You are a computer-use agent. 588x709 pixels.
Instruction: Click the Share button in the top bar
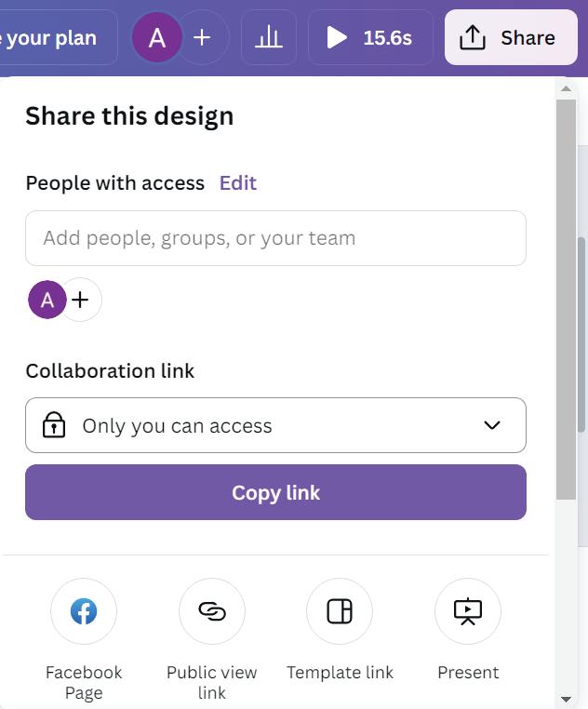[x=511, y=37]
